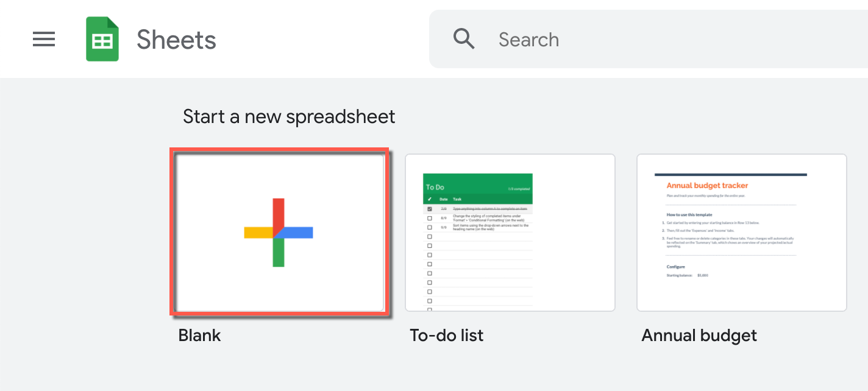This screenshot has width=868, height=391.
Task: Click the Sheets wordmark next to the logo
Action: (x=176, y=39)
